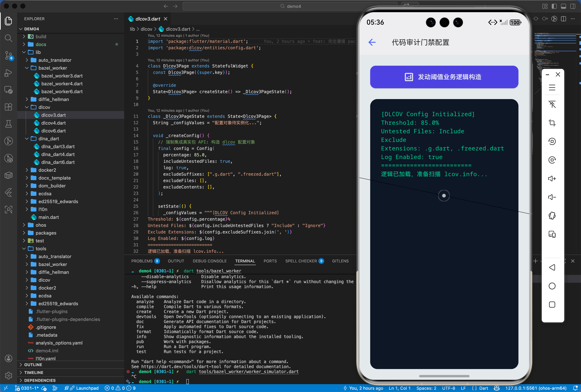Viewport: 581px width, 392px height.
Task: Collapse the bazel_worker folder under lib
Action: point(52,68)
